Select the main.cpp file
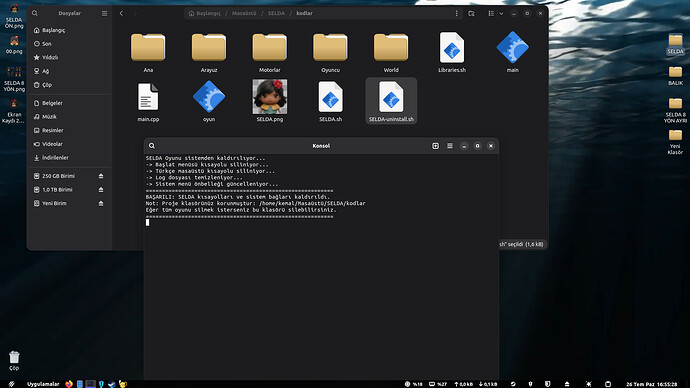The height and width of the screenshot is (388, 690). tap(148, 101)
